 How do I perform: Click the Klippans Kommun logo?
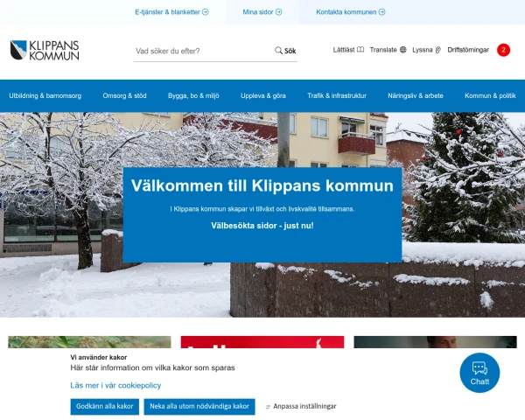pos(45,50)
